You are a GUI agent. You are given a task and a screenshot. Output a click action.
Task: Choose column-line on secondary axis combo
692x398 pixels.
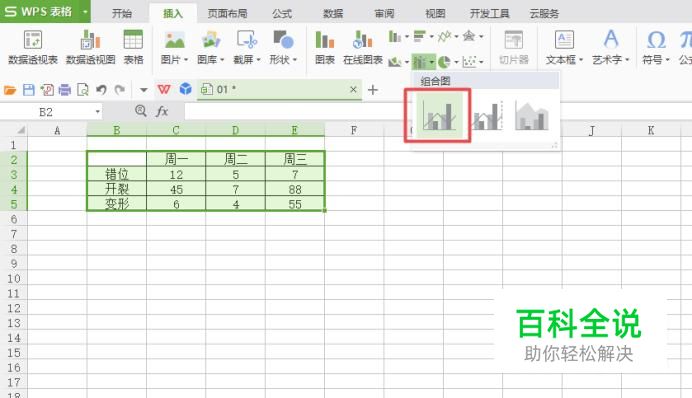coord(488,116)
